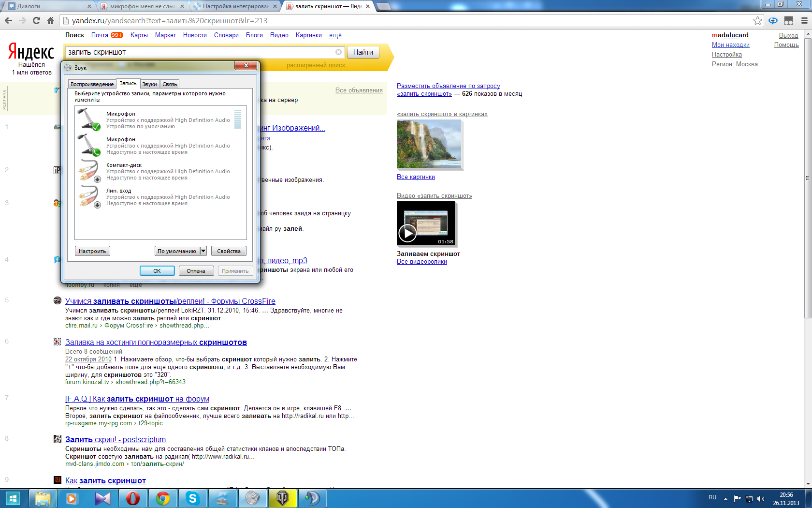Click Яндекс logo

(x=31, y=51)
